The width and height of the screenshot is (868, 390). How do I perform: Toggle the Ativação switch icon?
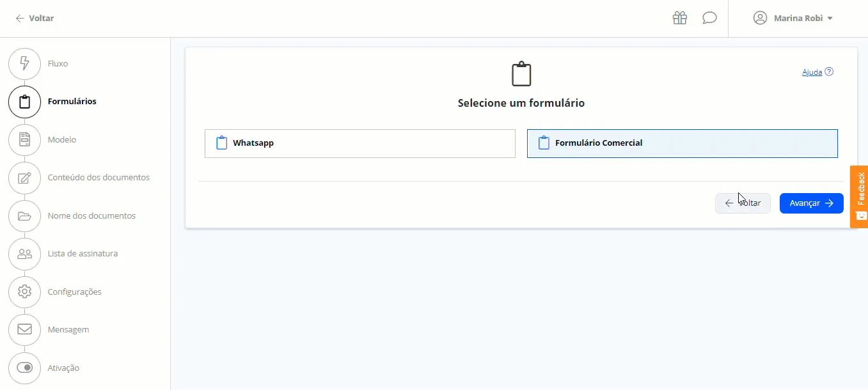pyautogui.click(x=24, y=368)
